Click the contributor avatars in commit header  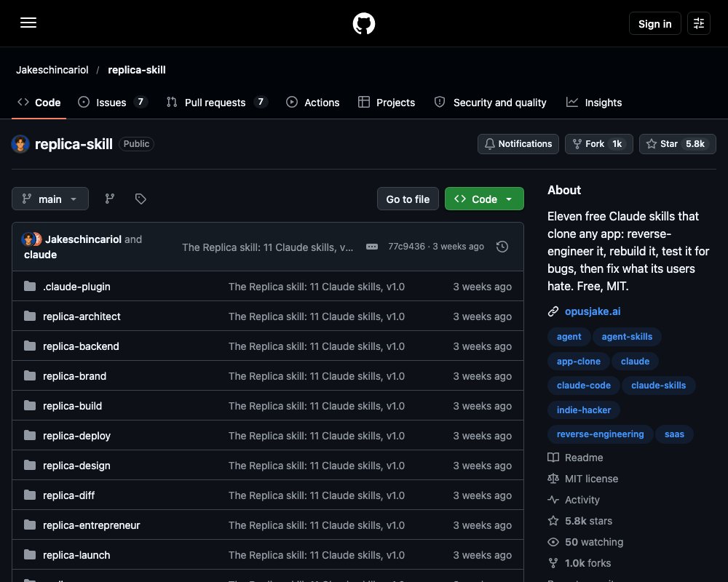click(31, 239)
